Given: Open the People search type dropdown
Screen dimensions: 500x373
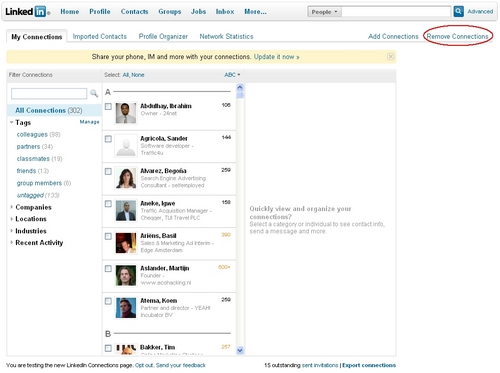Looking at the screenshot, I should tap(324, 12).
